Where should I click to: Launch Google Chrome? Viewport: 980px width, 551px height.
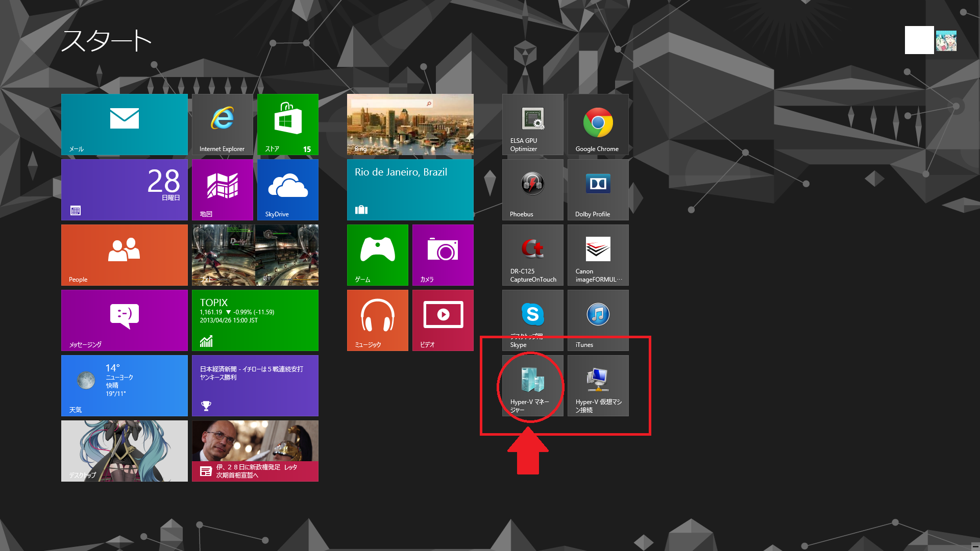point(598,124)
